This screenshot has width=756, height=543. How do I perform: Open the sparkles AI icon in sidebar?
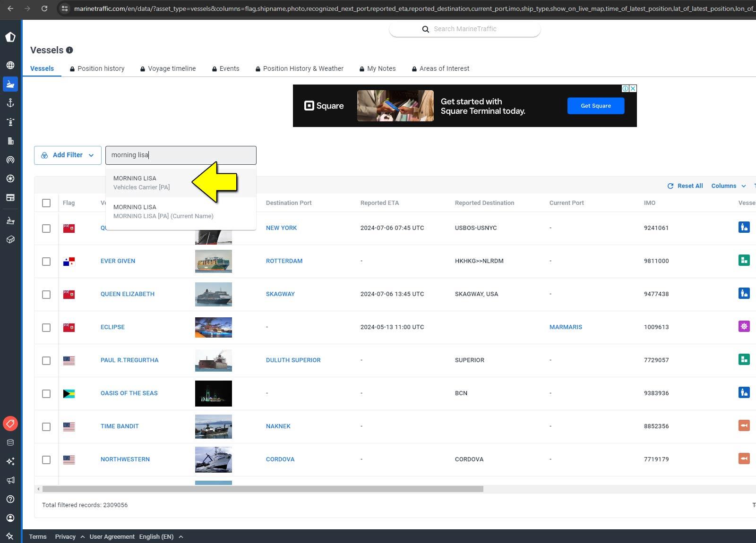tap(10, 461)
